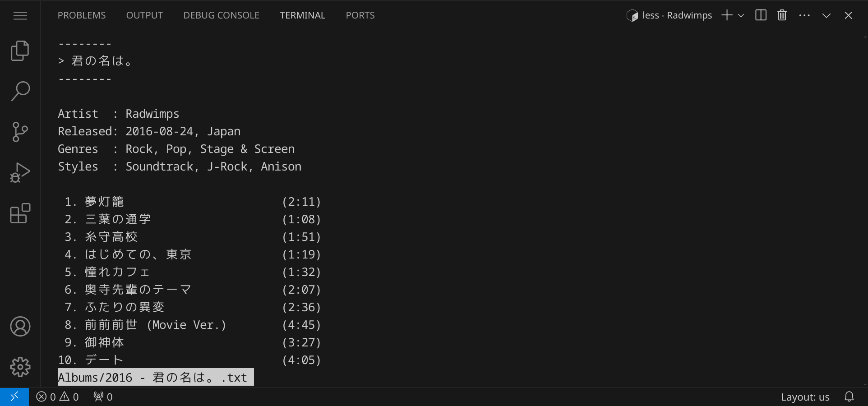Select the OUTPUT tab
Viewport: 868px width, 406px height.
pos(144,15)
